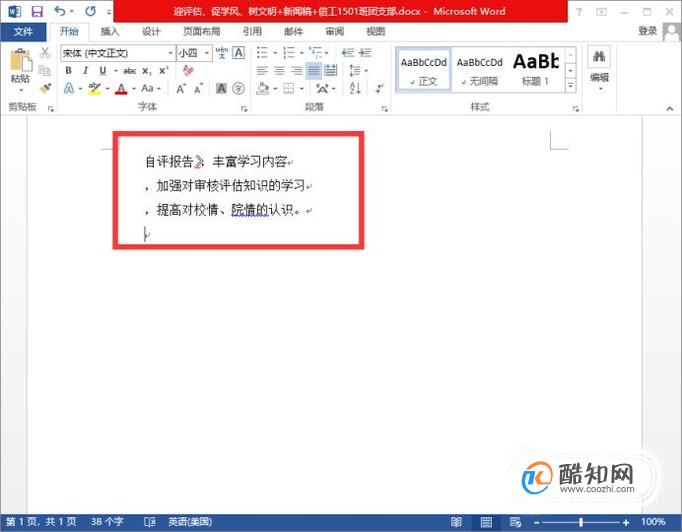Click the Paste (粘贴) clipboard icon
Image resolution: width=682 pixels, height=532 pixels.
click(x=20, y=61)
